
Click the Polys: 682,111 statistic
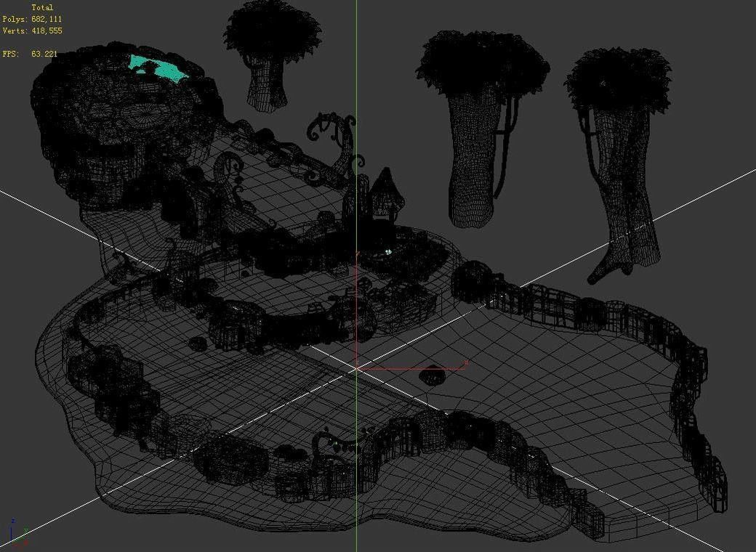[32, 20]
